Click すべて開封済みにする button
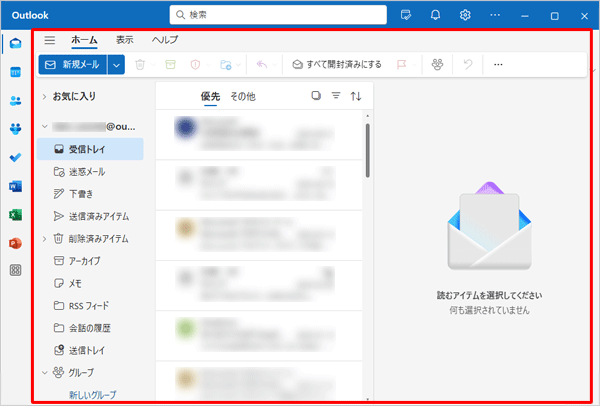This screenshot has width=600, height=406. point(337,64)
